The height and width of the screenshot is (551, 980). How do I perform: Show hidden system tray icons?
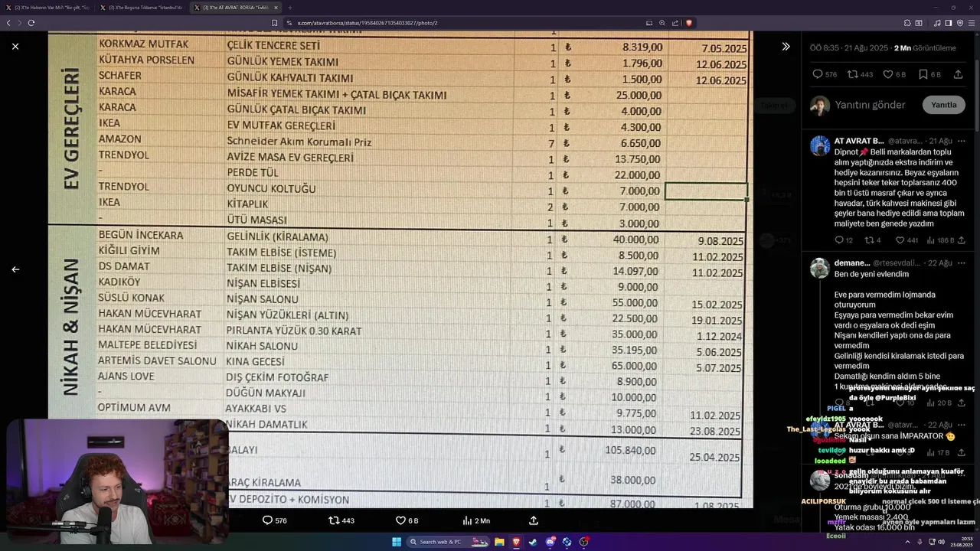(907, 542)
